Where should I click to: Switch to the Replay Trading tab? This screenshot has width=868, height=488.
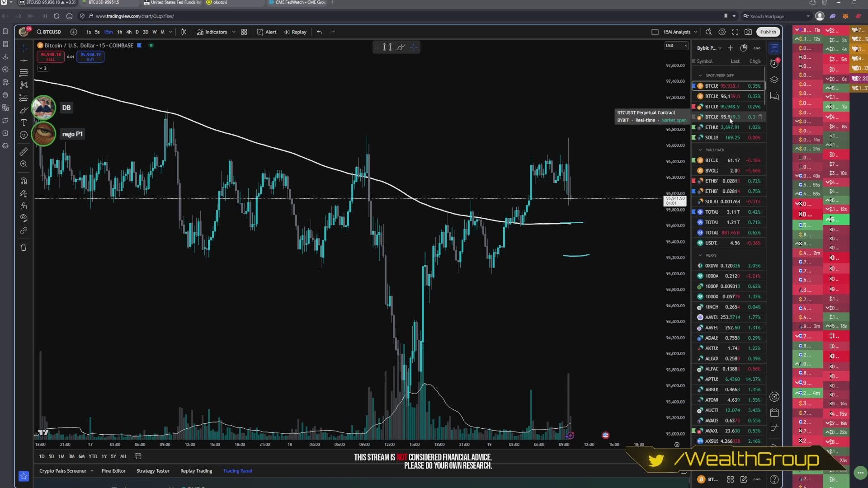(x=196, y=471)
